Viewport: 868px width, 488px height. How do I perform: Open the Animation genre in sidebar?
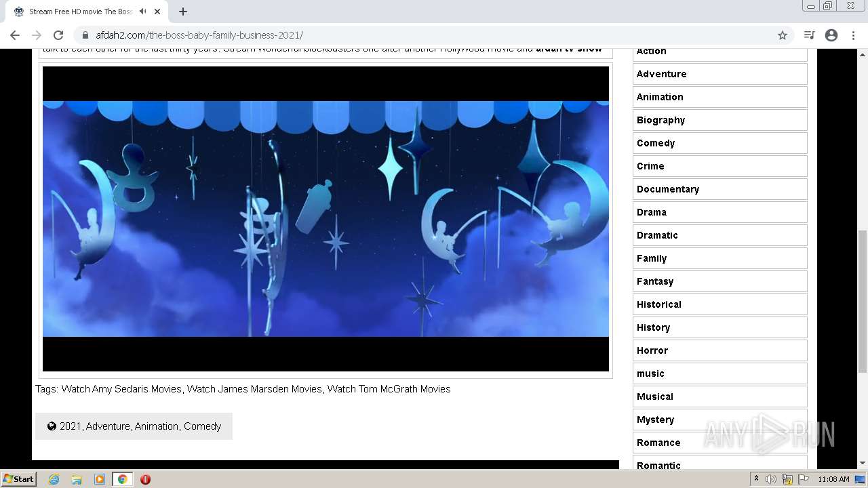(x=719, y=97)
